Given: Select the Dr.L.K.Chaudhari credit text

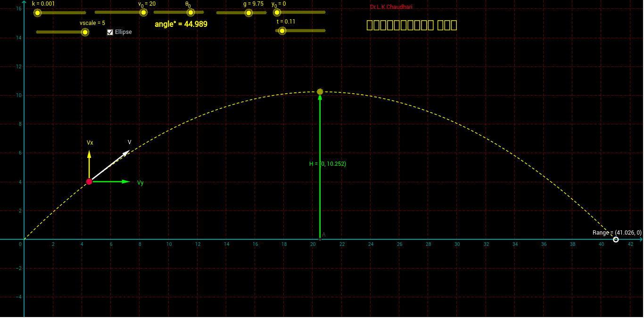Looking at the screenshot, I should click(x=392, y=7).
